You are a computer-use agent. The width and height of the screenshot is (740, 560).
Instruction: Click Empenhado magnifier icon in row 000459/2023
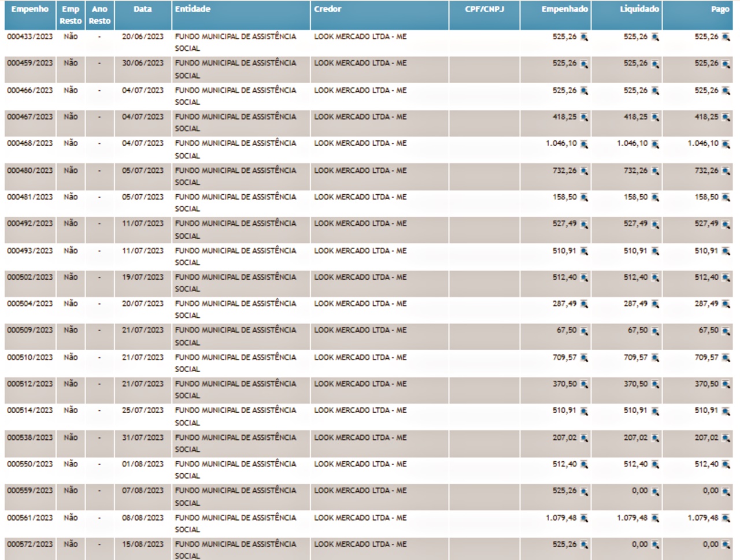(584, 64)
